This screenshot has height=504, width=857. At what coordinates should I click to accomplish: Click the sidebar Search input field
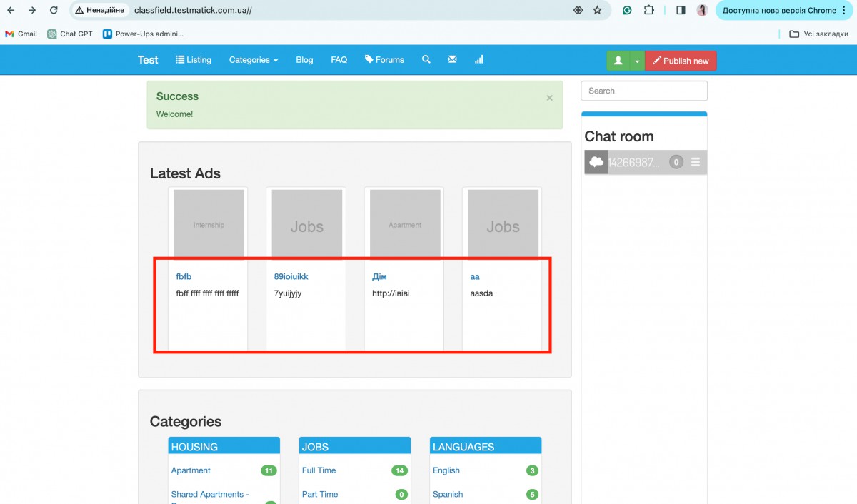[643, 91]
